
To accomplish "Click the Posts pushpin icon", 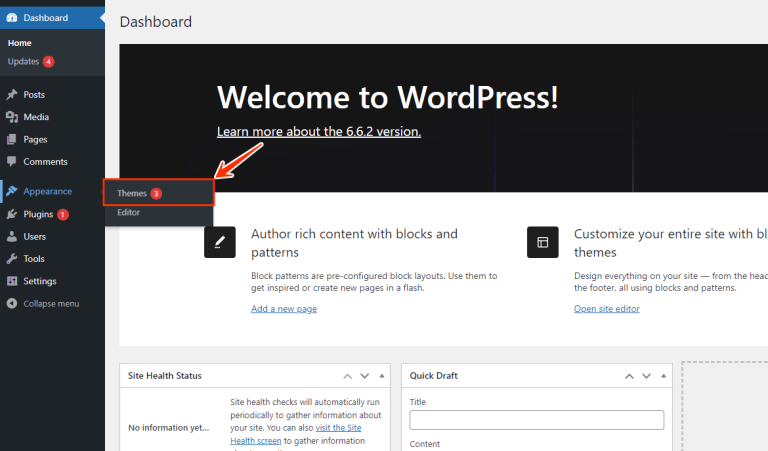I will click(x=12, y=95).
